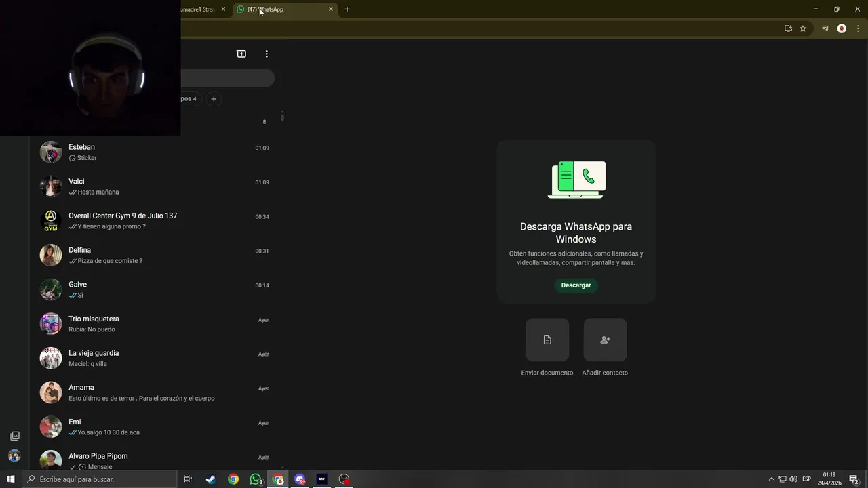Open the Alvaro Pipa Pipom chat
This screenshot has width=868, height=488.
[x=157, y=458]
